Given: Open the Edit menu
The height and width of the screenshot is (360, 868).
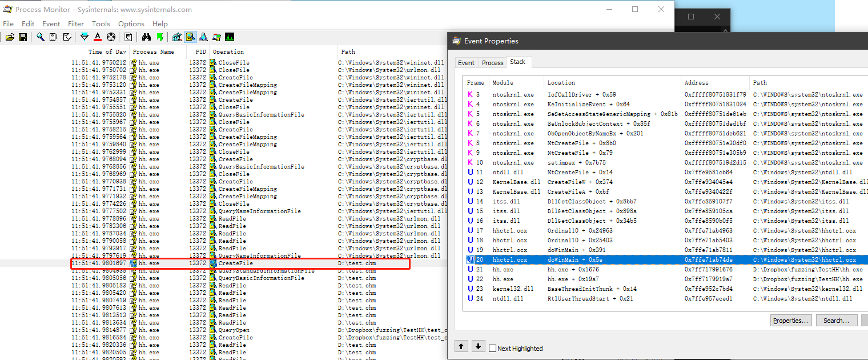Looking at the screenshot, I should pyautogui.click(x=28, y=23).
